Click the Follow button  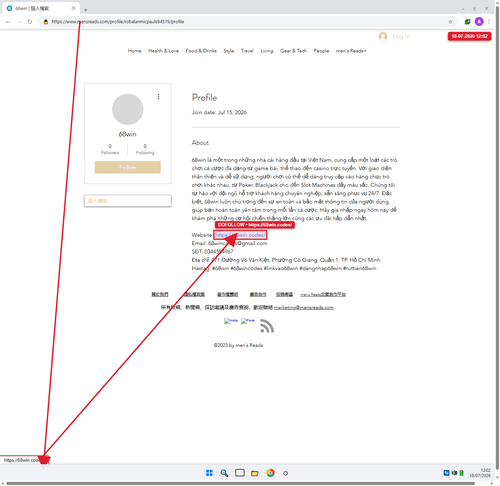click(128, 167)
